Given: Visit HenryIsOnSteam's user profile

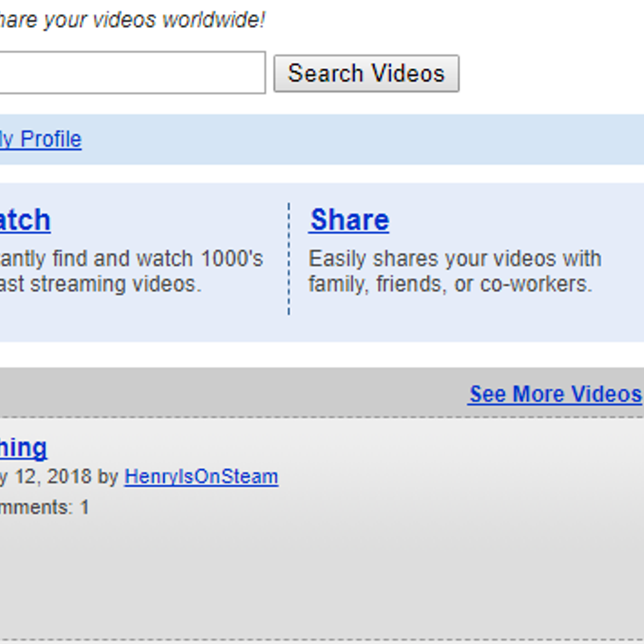Looking at the screenshot, I should [x=201, y=477].
